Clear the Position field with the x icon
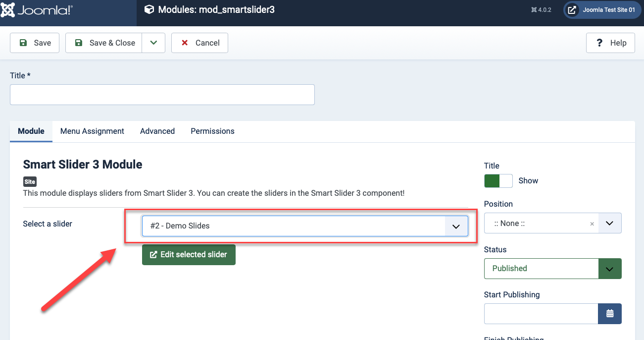Viewport: 644px width, 340px height. click(592, 224)
